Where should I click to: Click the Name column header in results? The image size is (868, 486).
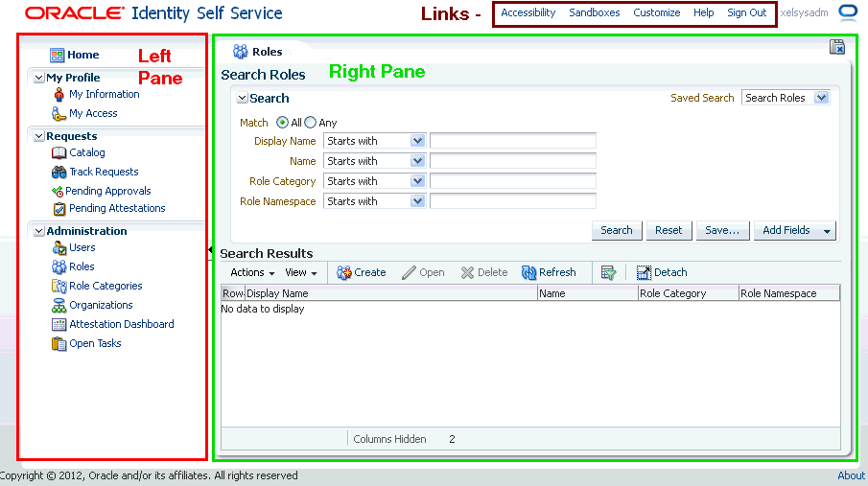(587, 293)
